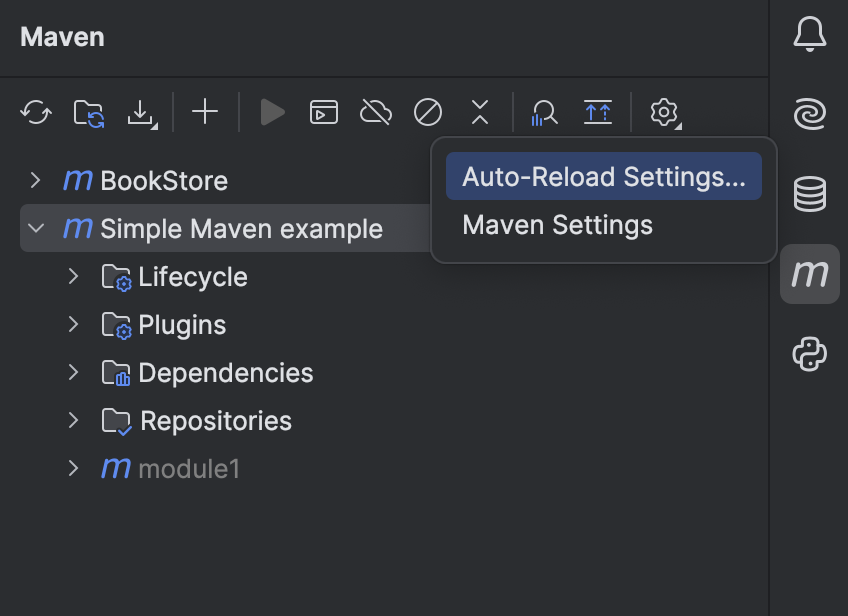
Task: Download sources and documentation
Action: point(141,112)
